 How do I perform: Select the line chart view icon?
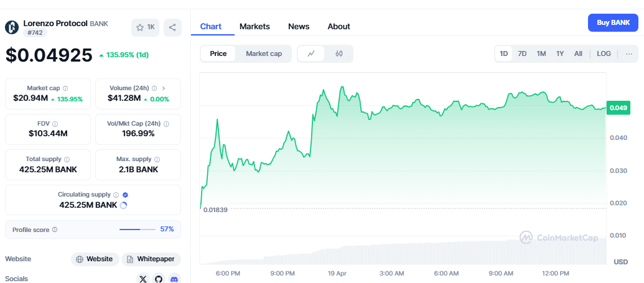(x=311, y=53)
